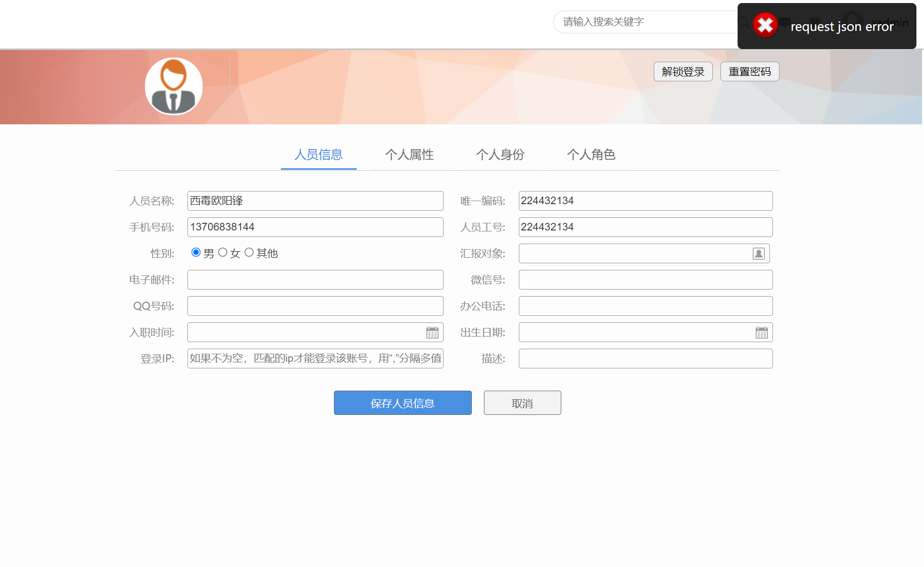Switch to the 个人属性 tab
The width and height of the screenshot is (924, 567).
(x=410, y=155)
